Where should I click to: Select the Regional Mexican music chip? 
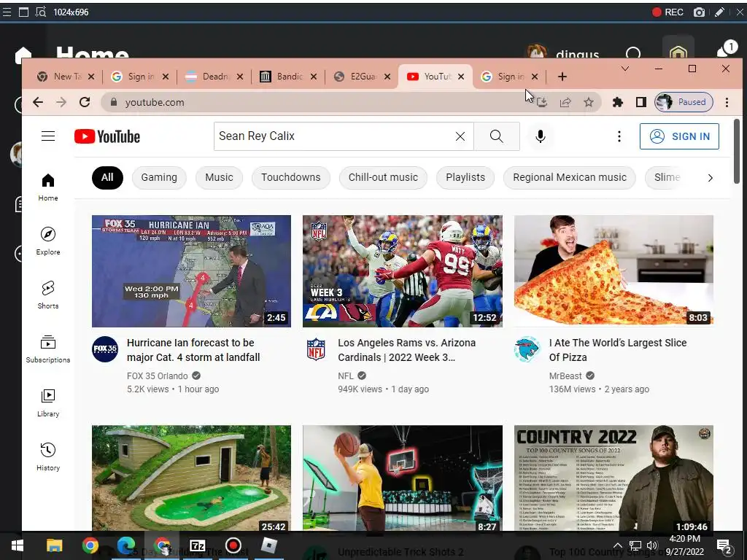point(569,178)
